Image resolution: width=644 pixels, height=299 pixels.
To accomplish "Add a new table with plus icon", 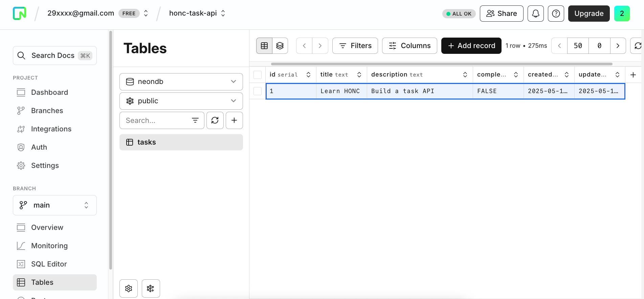I will [234, 120].
